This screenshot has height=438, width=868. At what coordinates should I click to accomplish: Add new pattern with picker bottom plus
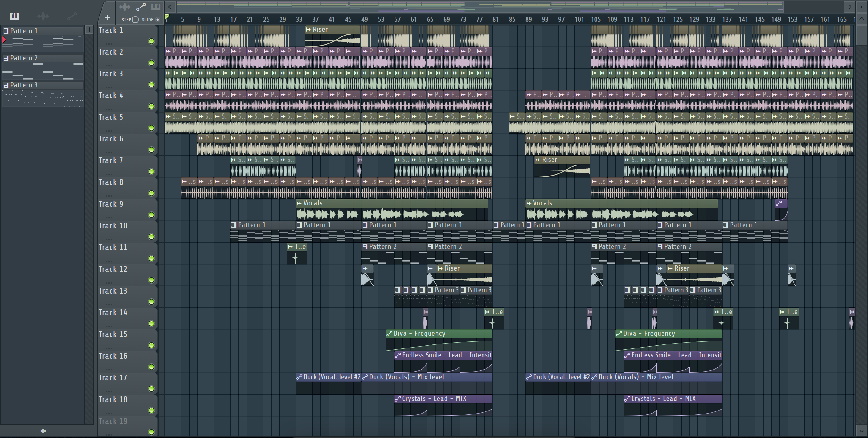coord(43,431)
